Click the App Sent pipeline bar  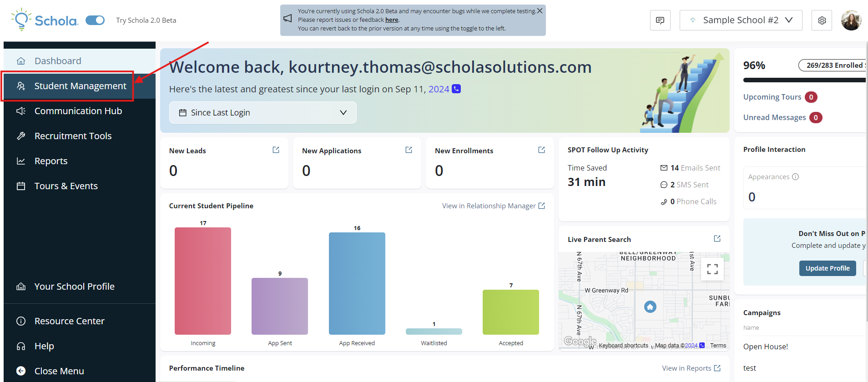pyautogui.click(x=280, y=306)
